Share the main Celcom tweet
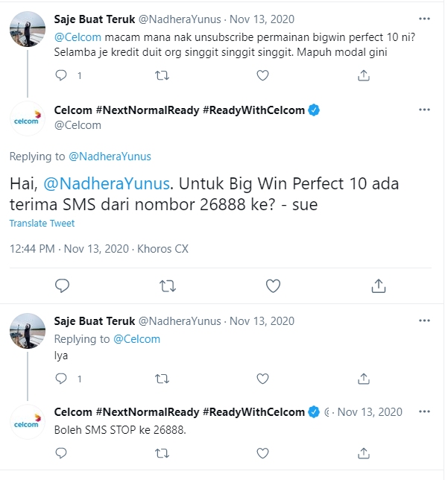The image size is (448, 480). click(x=379, y=285)
